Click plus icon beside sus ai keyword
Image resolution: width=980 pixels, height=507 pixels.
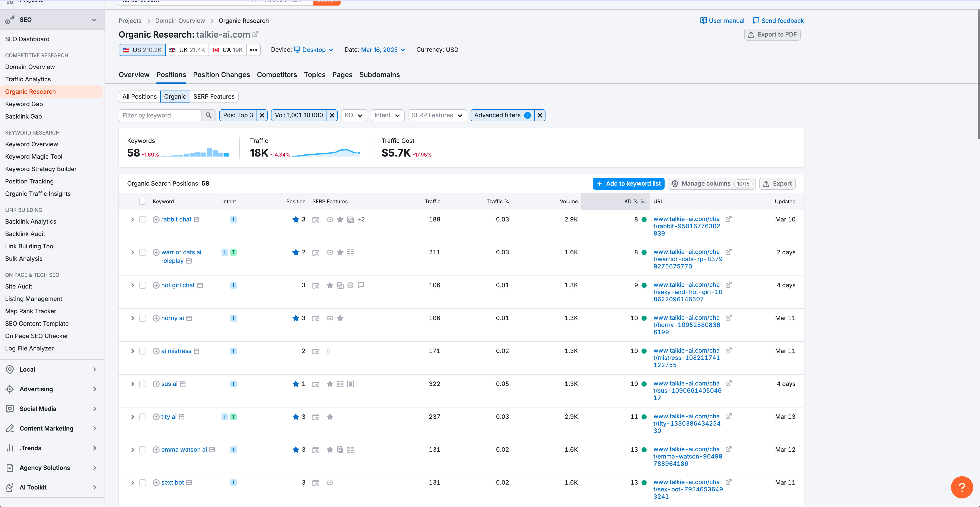pyautogui.click(x=156, y=384)
